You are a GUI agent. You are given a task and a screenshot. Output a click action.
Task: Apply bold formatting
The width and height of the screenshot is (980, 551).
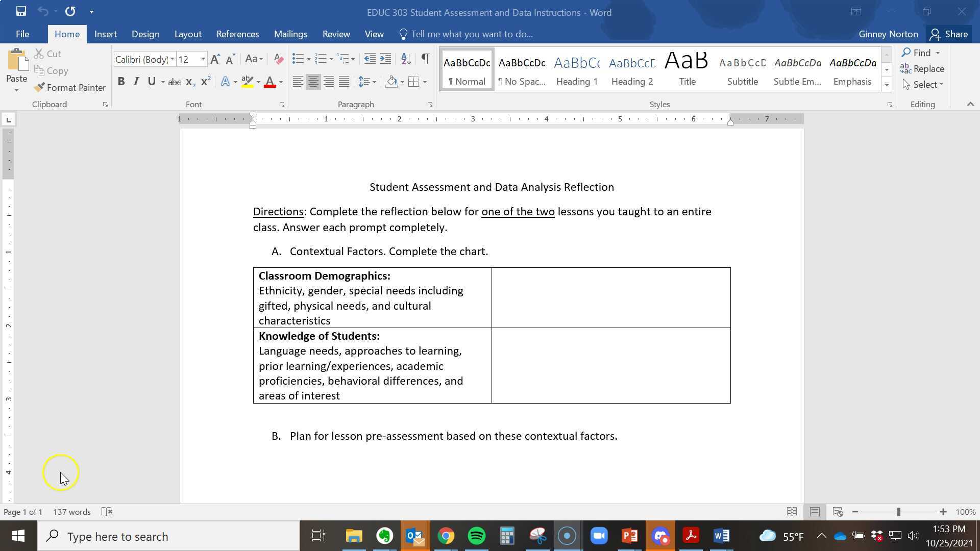coord(121,81)
